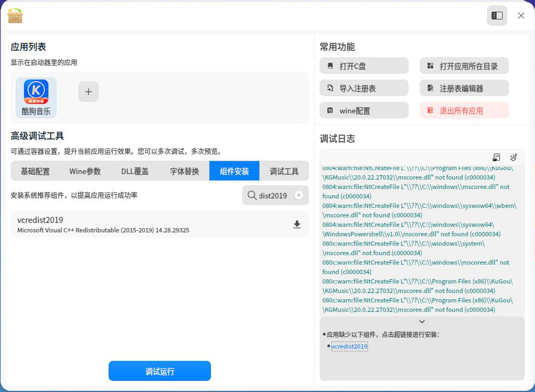Switch to the DLL覆盖 tab
The image size is (535, 392).
[135, 171]
